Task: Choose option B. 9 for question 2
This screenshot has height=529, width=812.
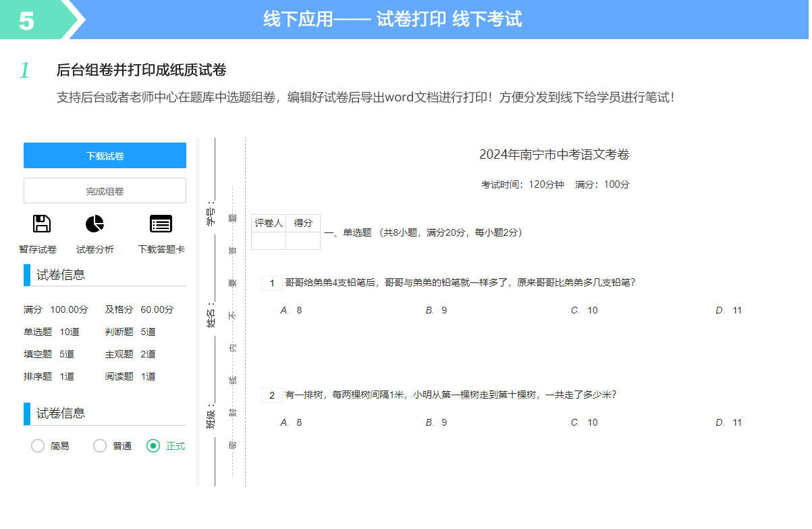Action: click(436, 422)
